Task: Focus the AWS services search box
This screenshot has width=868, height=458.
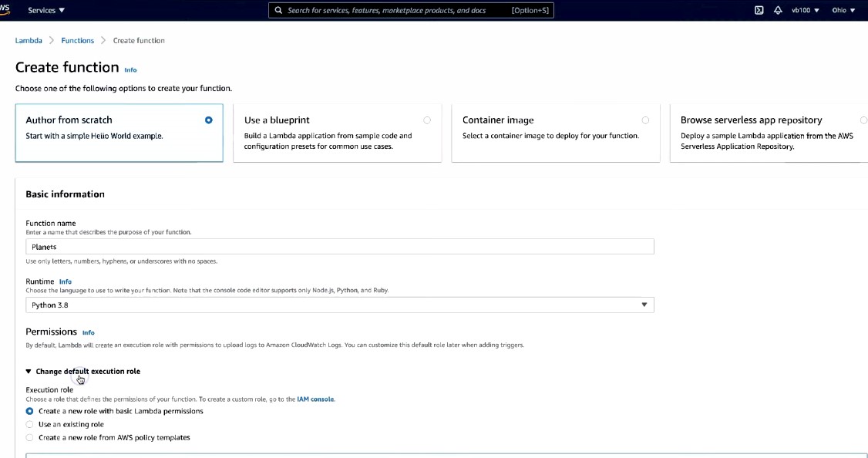Action: (411, 10)
